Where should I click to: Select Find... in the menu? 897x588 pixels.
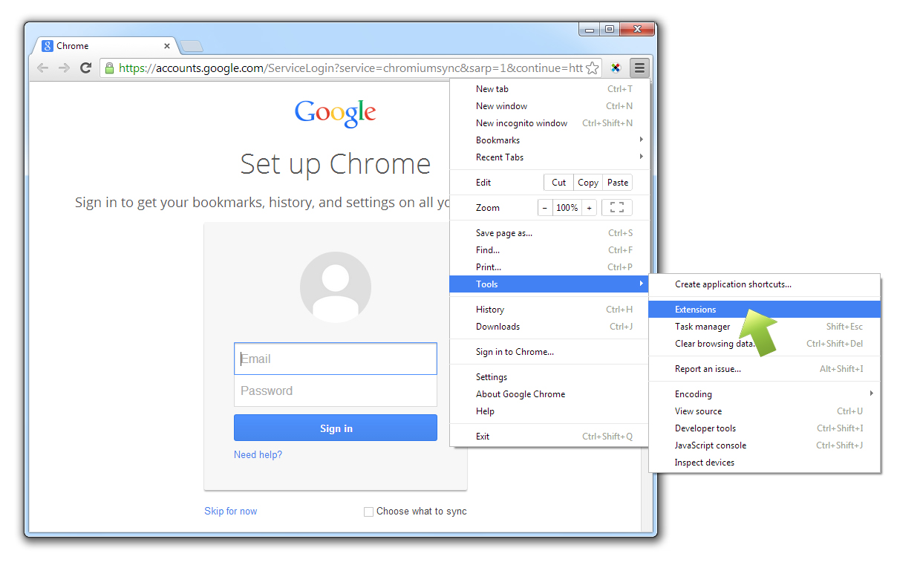pos(549,250)
